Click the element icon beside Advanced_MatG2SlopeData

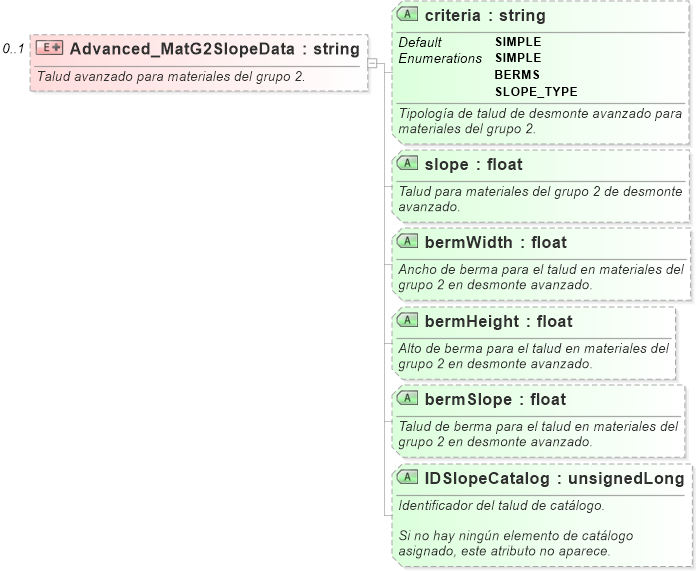pyautogui.click(x=50, y=48)
